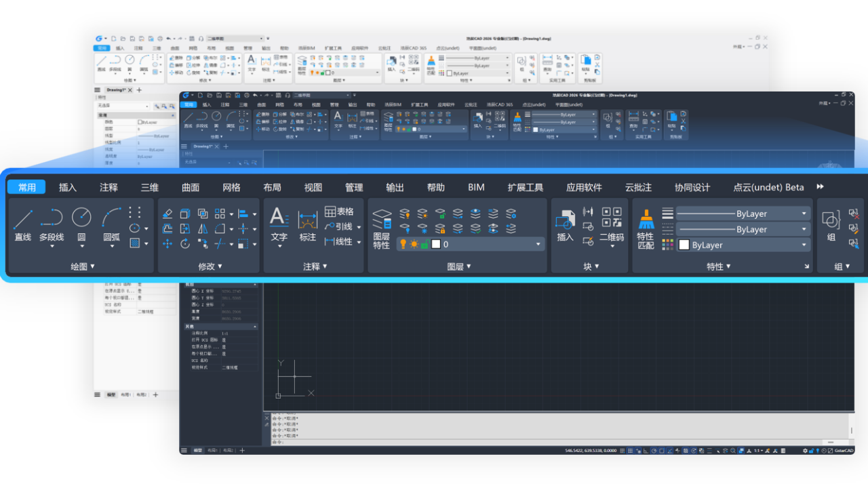Open the BIM ribbon tab
This screenshot has width=868, height=488.
point(476,187)
